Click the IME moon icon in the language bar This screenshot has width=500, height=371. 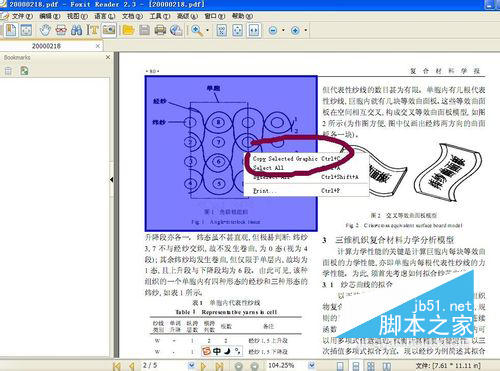tap(227, 351)
